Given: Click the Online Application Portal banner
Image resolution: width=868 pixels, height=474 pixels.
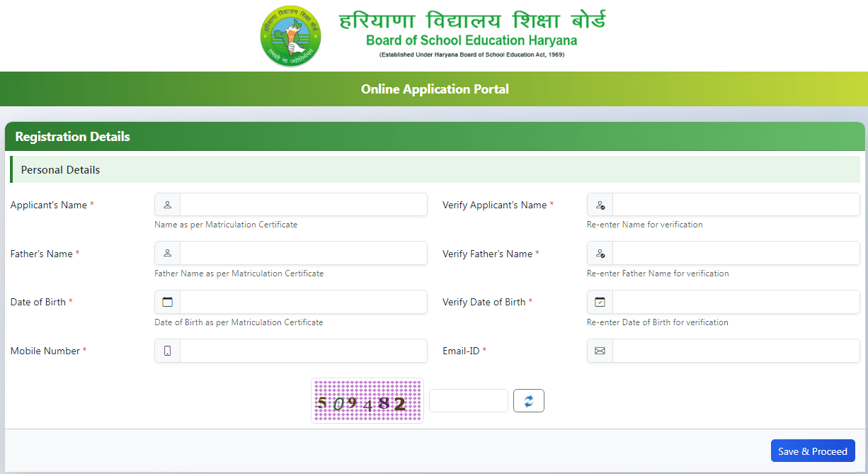Looking at the screenshot, I should pos(434,89).
